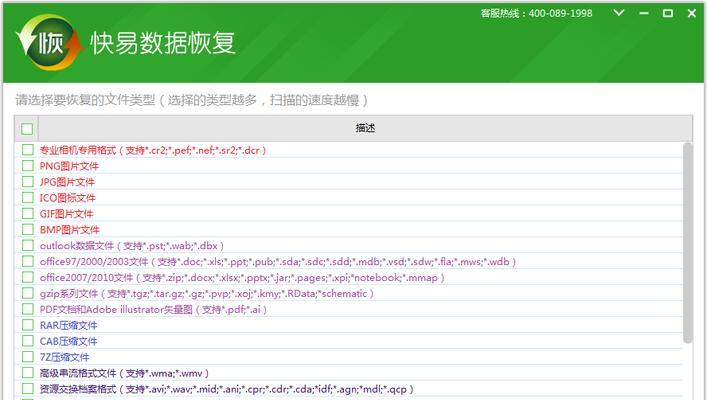Viewport: 707px width, 400px height.
Task: Enable the gzip系列文件 checkbox
Action: (x=28, y=293)
